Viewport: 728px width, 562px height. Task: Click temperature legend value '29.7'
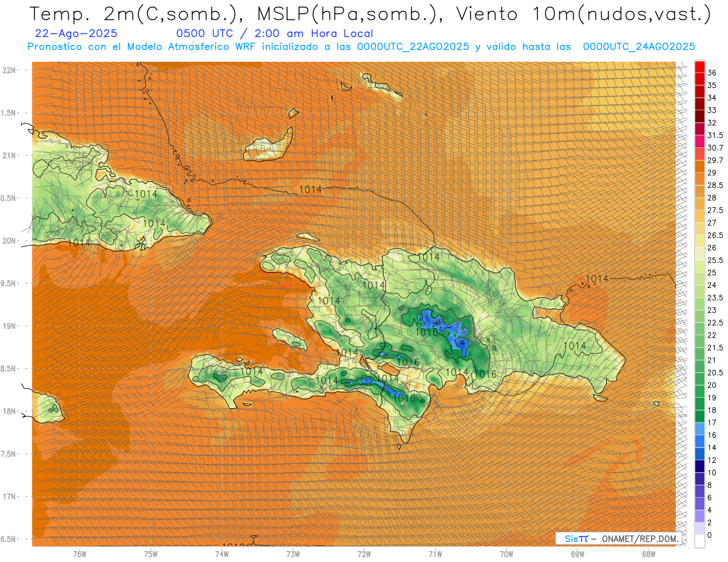[x=715, y=160]
